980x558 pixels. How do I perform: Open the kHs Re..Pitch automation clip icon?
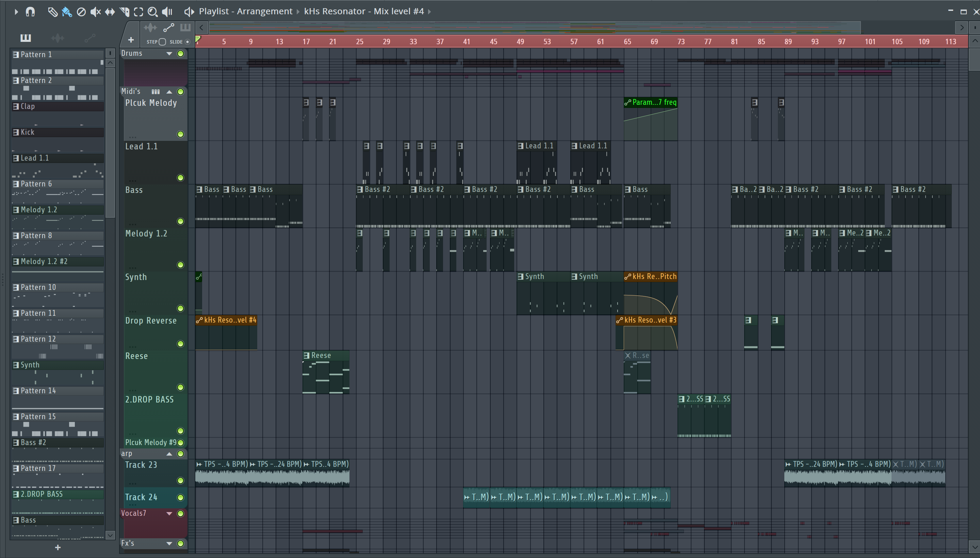pyautogui.click(x=628, y=277)
